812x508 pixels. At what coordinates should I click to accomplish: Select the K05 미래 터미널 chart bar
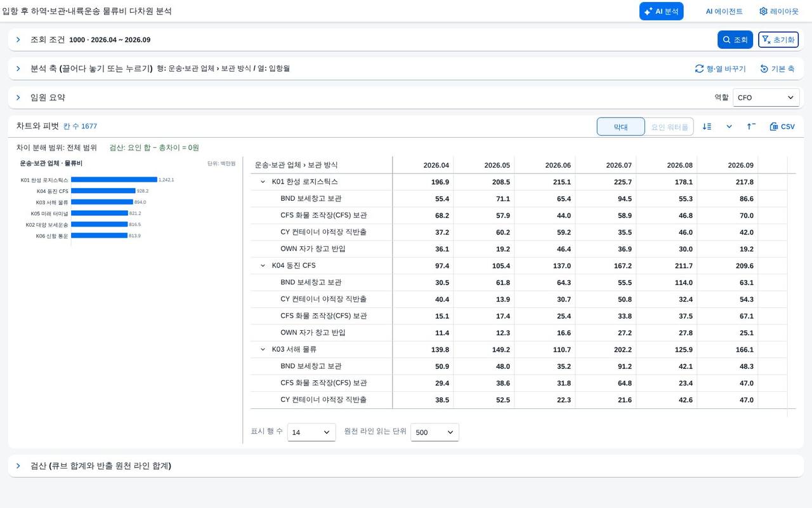100,213
